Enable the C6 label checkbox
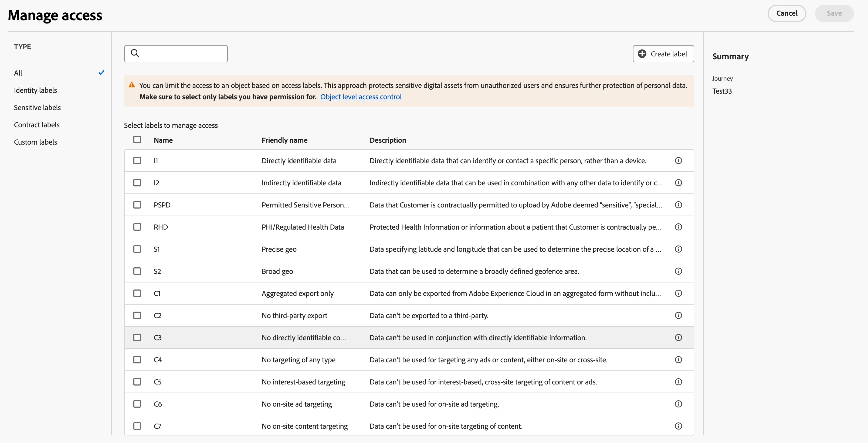 pos(137,404)
